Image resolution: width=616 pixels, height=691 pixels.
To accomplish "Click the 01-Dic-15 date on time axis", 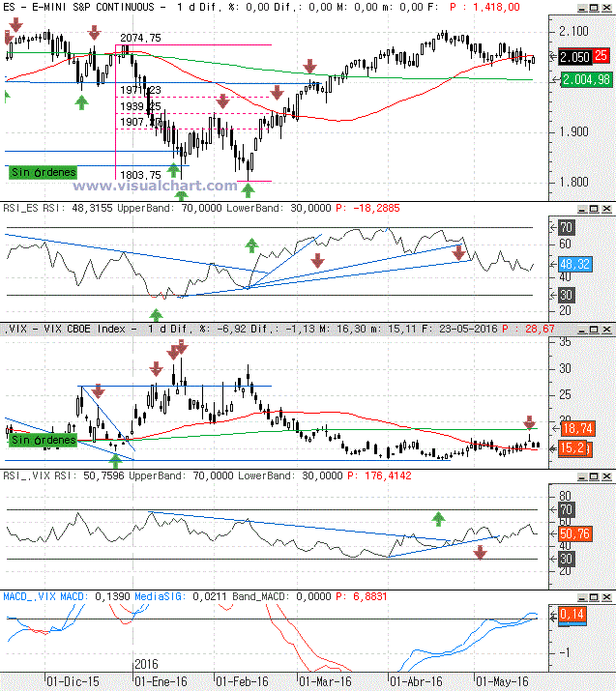I will point(73,681).
